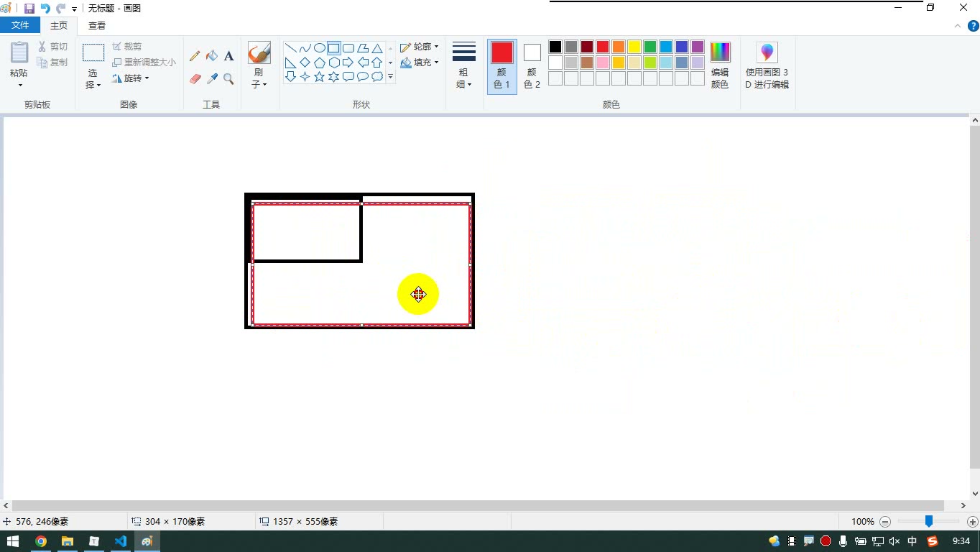This screenshot has width=980, height=552.
Task: Activate the Text tool
Action: [229, 56]
